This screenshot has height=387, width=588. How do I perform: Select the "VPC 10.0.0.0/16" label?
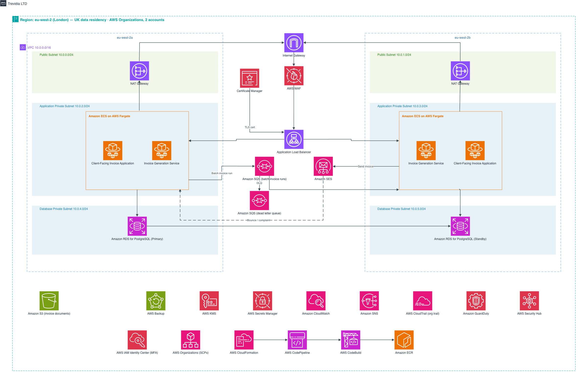39,48
